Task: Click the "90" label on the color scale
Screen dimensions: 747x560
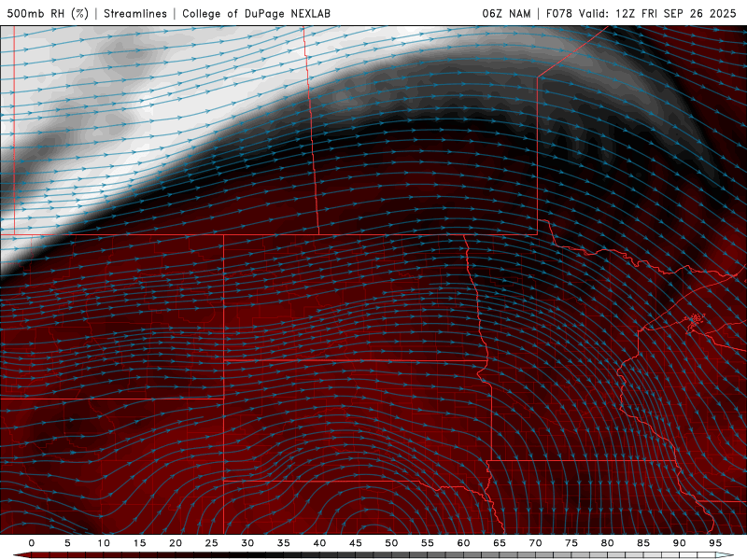Action: 679,543
